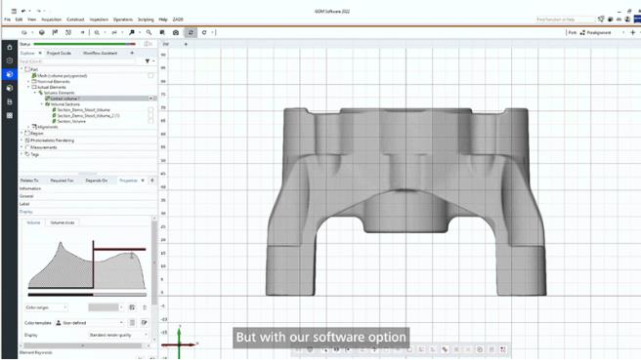
Task: Click the Find element search field in explorer
Action: [77, 61]
